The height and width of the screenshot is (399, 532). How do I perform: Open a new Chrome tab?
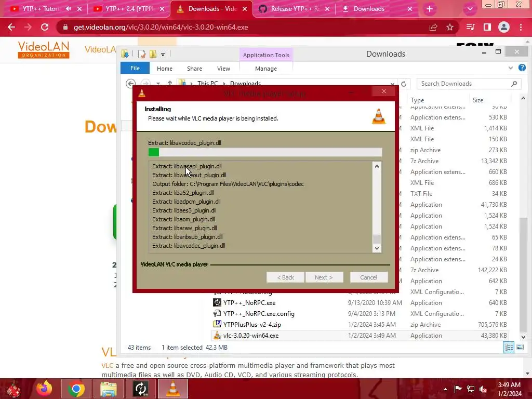coord(430,9)
